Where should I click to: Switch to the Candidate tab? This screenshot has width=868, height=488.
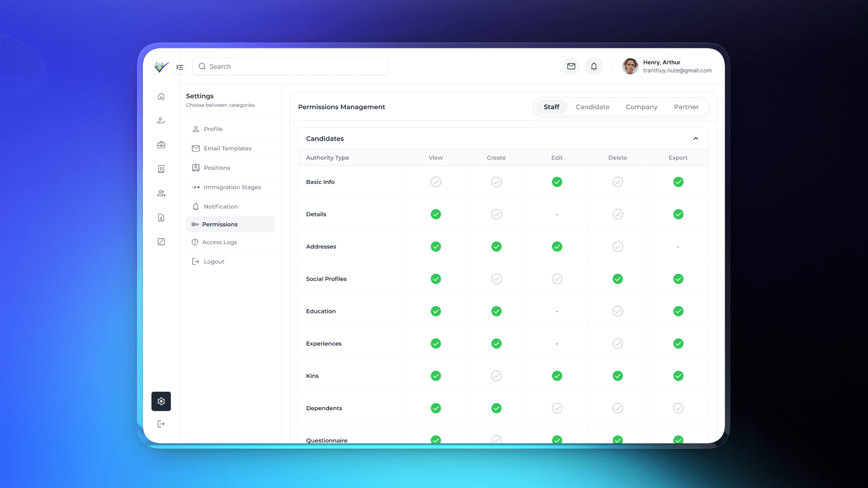[x=592, y=107]
